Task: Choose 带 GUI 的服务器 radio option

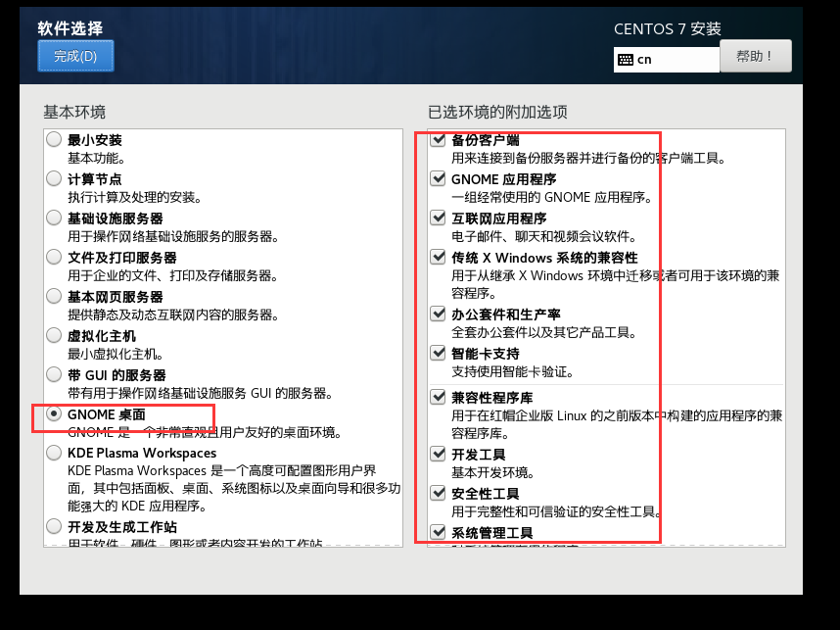Action: tap(54, 374)
